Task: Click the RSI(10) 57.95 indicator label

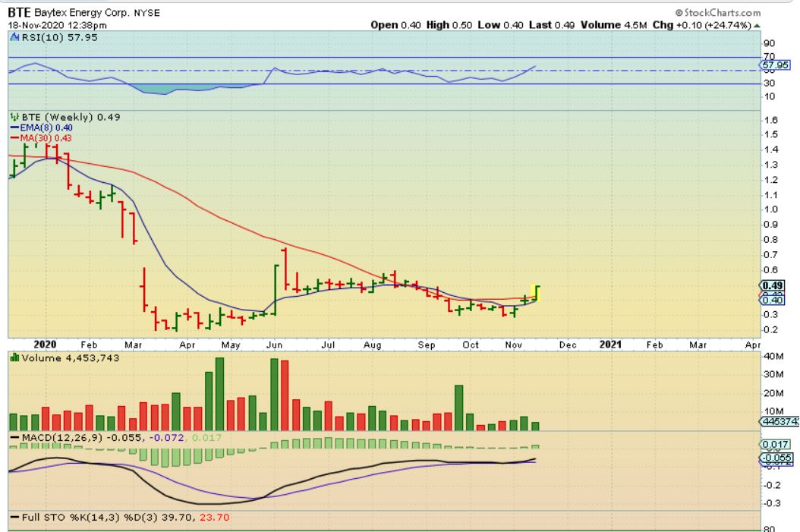Action: 59,37
